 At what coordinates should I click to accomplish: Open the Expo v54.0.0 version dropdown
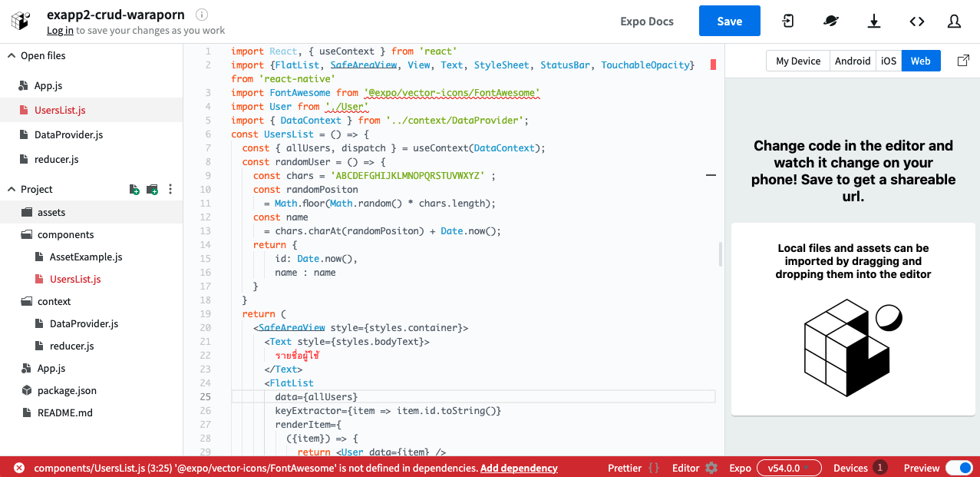pyautogui.click(x=788, y=468)
